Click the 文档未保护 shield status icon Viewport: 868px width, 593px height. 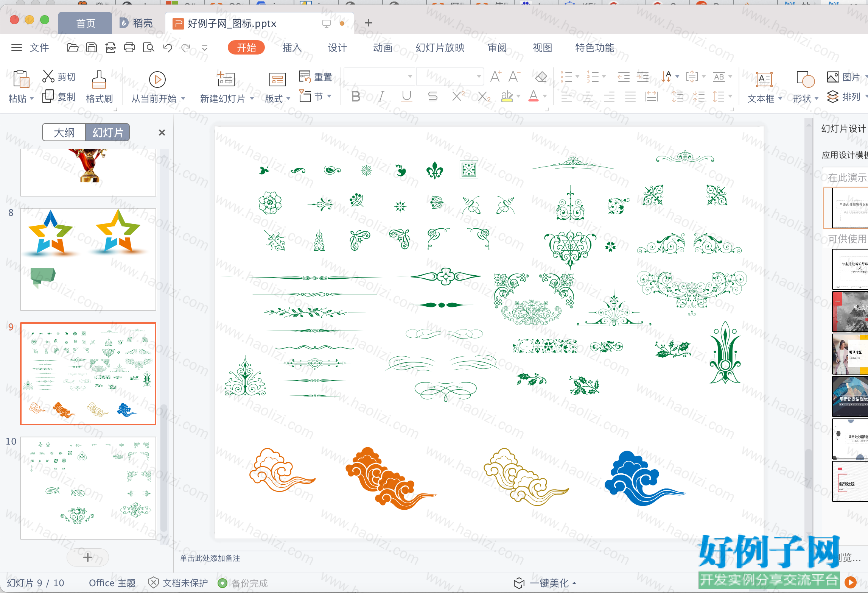(x=153, y=583)
